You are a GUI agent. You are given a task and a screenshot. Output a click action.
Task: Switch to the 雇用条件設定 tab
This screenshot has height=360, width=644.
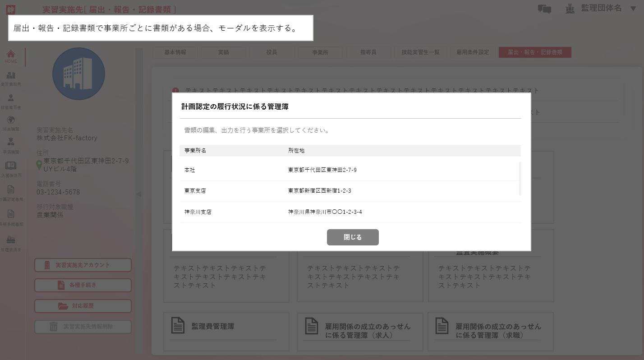click(472, 52)
